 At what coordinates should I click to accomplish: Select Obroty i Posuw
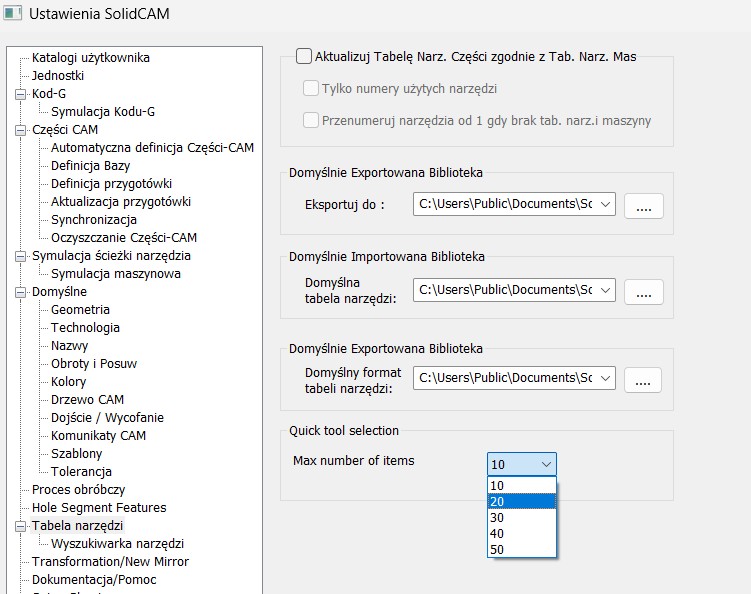[x=94, y=364]
